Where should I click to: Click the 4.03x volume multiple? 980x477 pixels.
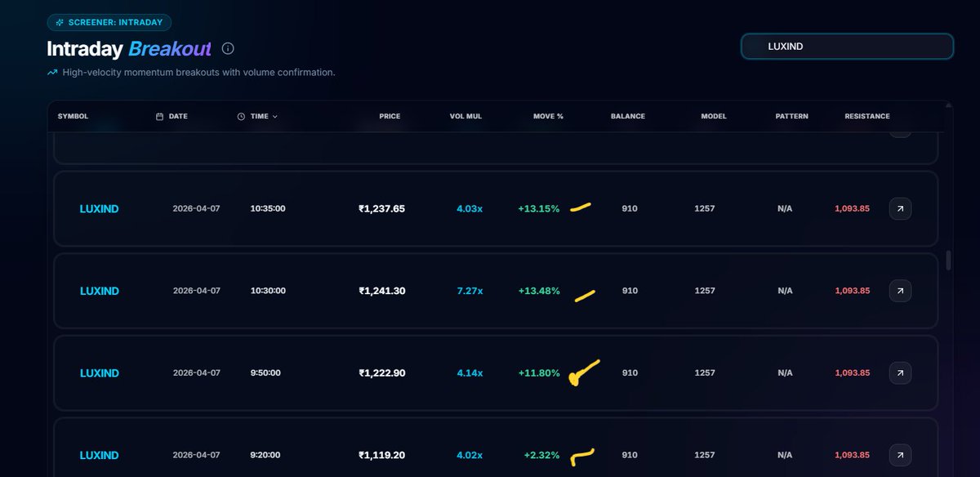click(470, 209)
